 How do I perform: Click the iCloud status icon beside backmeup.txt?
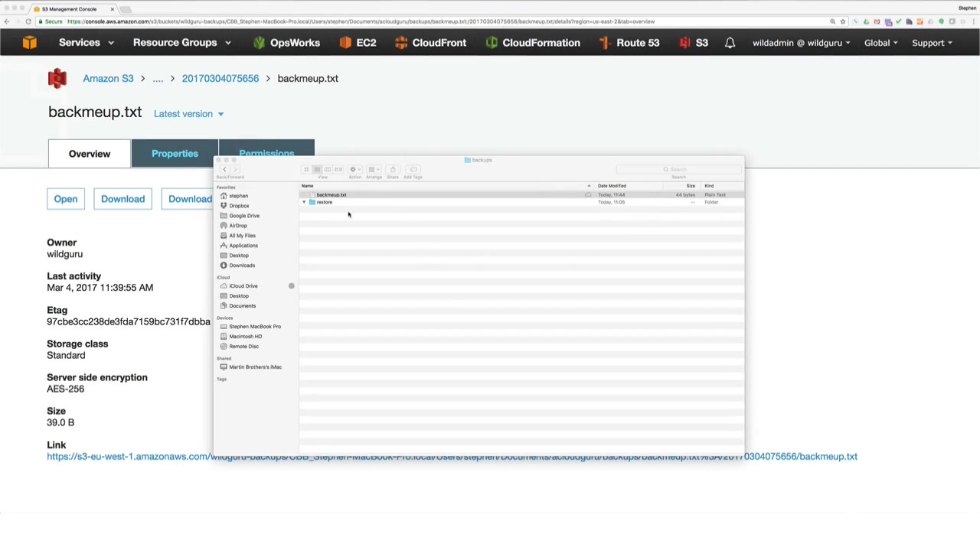588,195
